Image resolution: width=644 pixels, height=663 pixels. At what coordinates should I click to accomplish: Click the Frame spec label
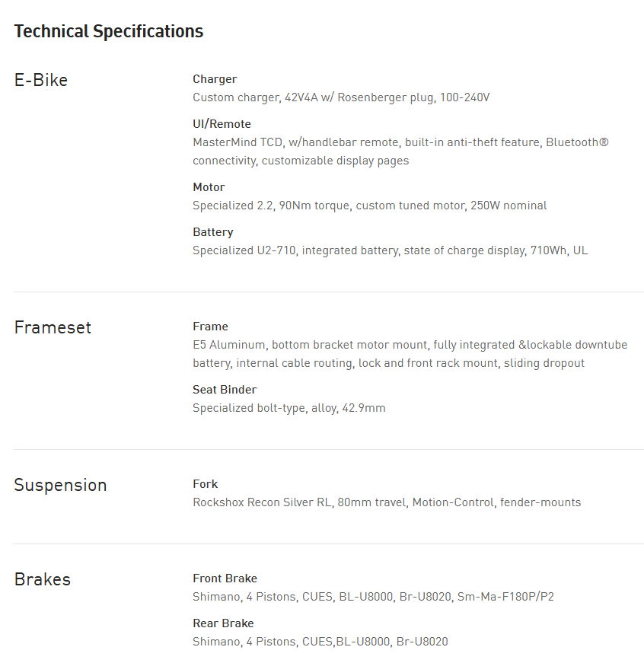[x=210, y=327]
